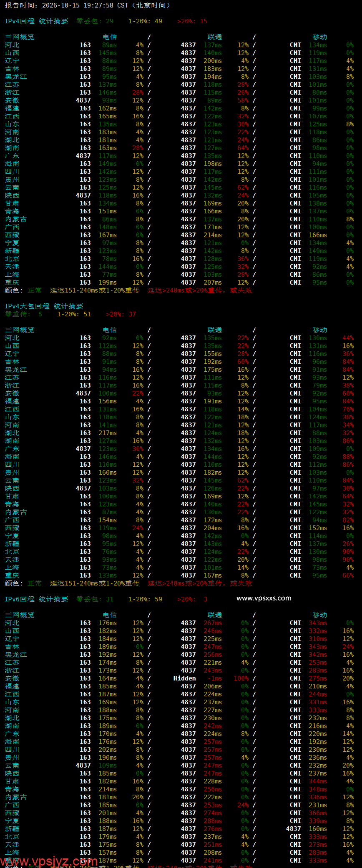Select the "IPv6回程 统计摘要" heading
Image resolution: width=362 pixels, height=868 pixels.
(x=36, y=599)
